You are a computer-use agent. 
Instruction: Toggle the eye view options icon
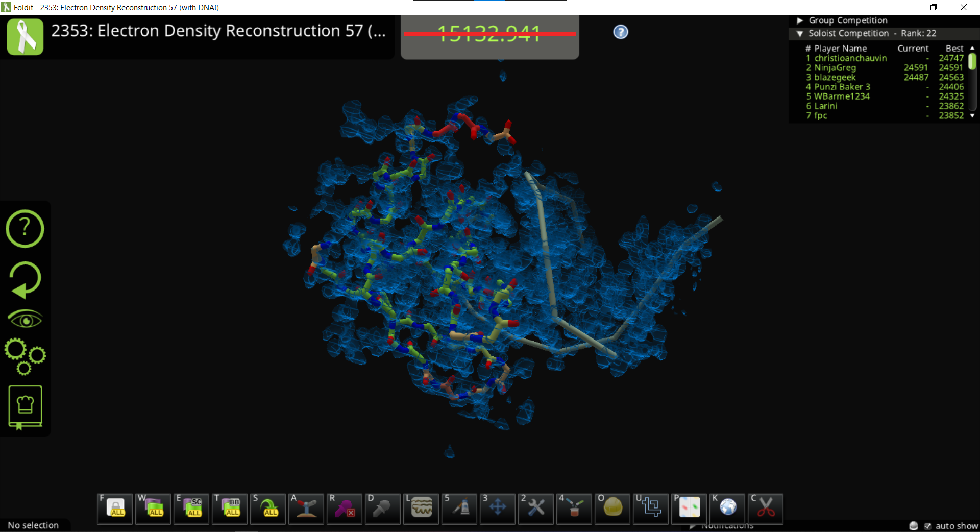25,320
